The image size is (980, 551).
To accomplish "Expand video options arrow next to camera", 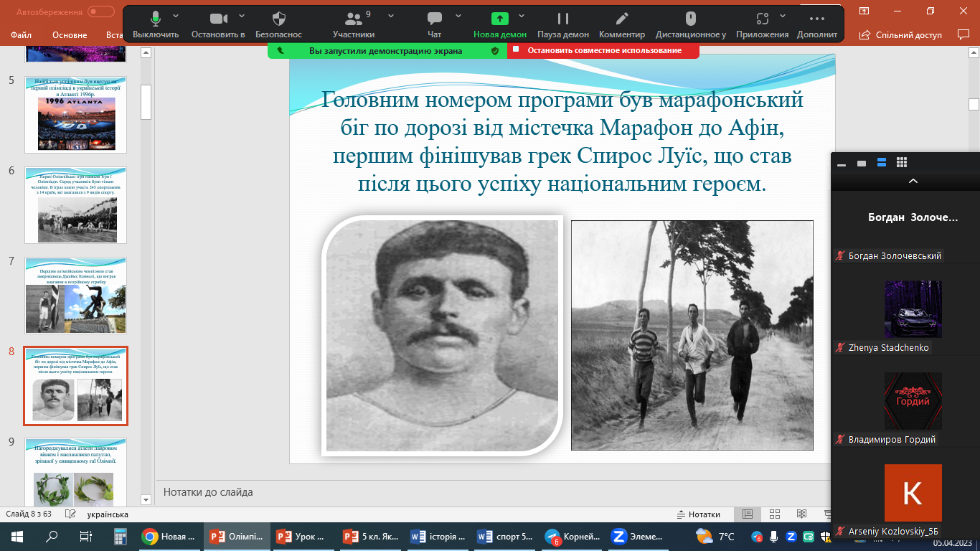I will click(x=241, y=15).
